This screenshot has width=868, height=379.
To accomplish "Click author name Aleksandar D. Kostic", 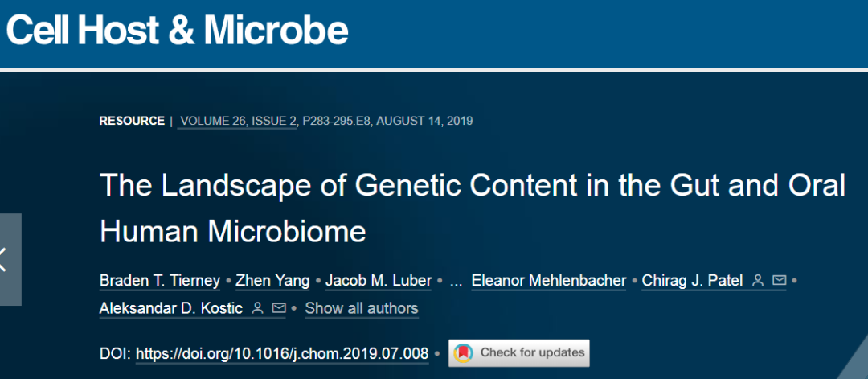I will pyautogui.click(x=171, y=308).
